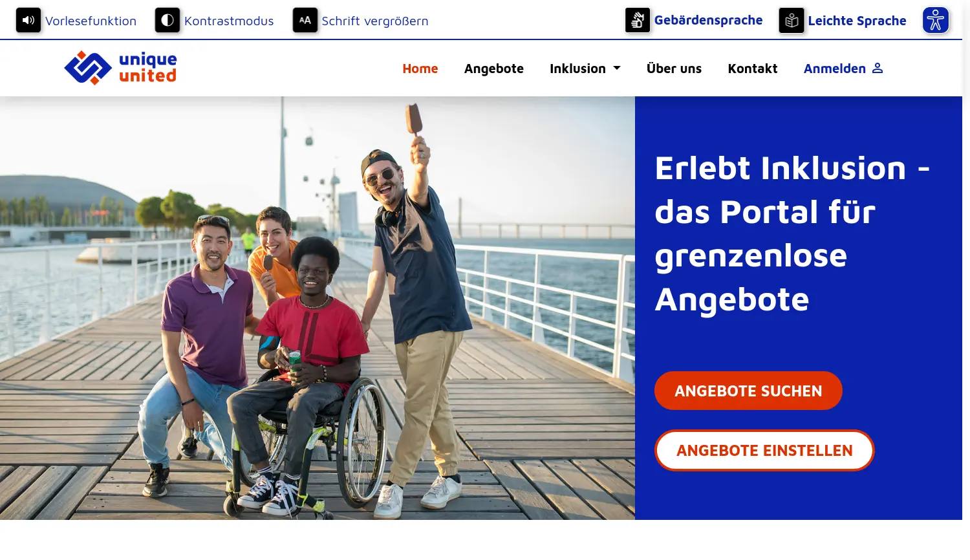Go to the Home menu item
Viewport: 970px width, 560px height.
pyautogui.click(x=420, y=69)
